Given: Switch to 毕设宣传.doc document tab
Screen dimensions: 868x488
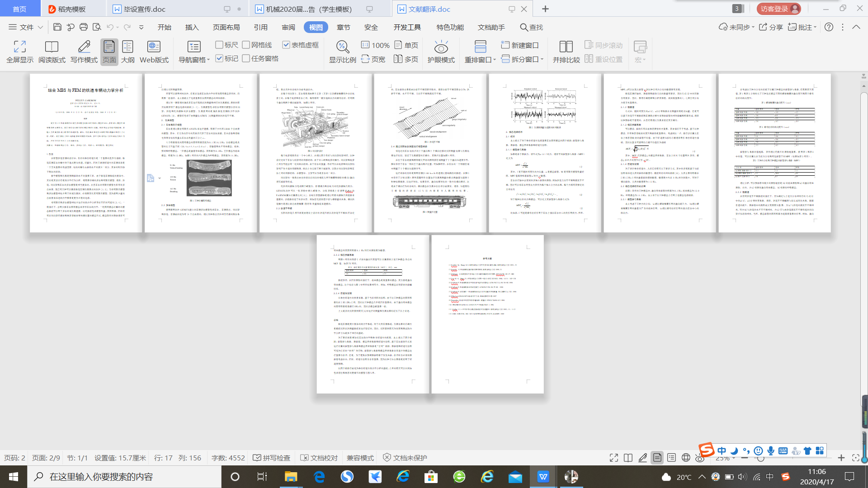Looking at the screenshot, I should coord(145,9).
